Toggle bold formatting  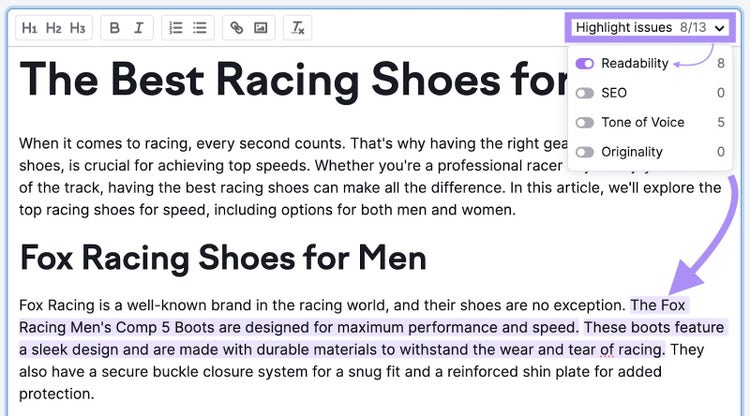pyautogui.click(x=114, y=28)
